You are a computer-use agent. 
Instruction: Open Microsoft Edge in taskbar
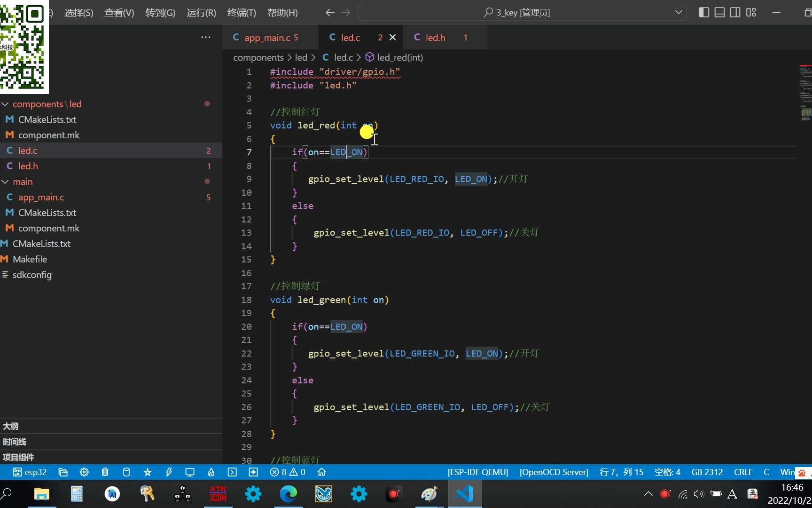289,494
